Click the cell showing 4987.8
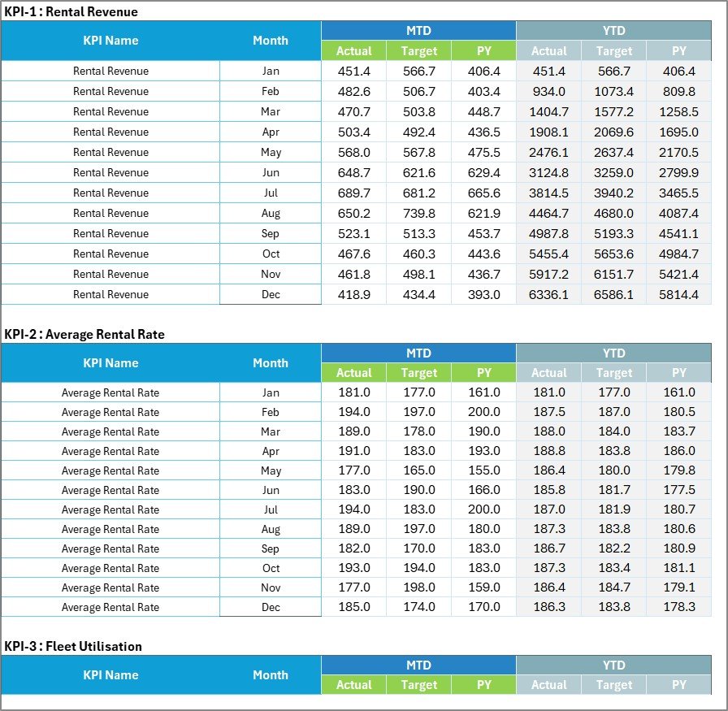Screen dimensions: 728x711 (548, 233)
